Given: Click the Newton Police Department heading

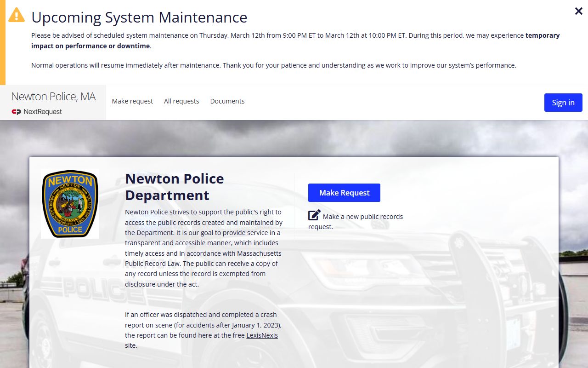Looking at the screenshot, I should [x=175, y=187].
